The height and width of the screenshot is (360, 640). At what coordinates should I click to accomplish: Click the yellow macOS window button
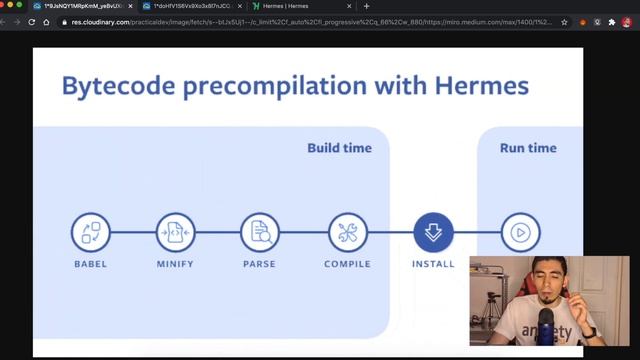10,4
